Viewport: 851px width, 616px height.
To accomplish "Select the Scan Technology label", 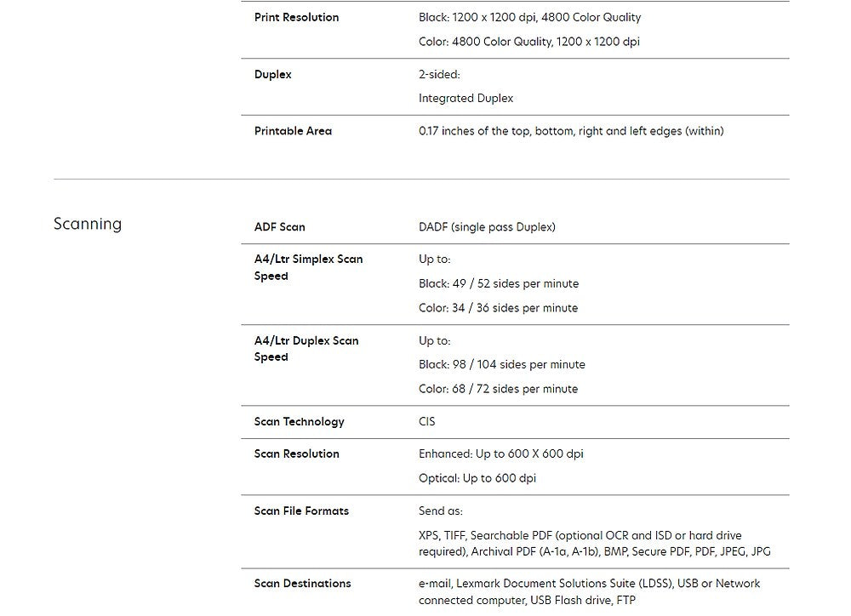I will (299, 422).
